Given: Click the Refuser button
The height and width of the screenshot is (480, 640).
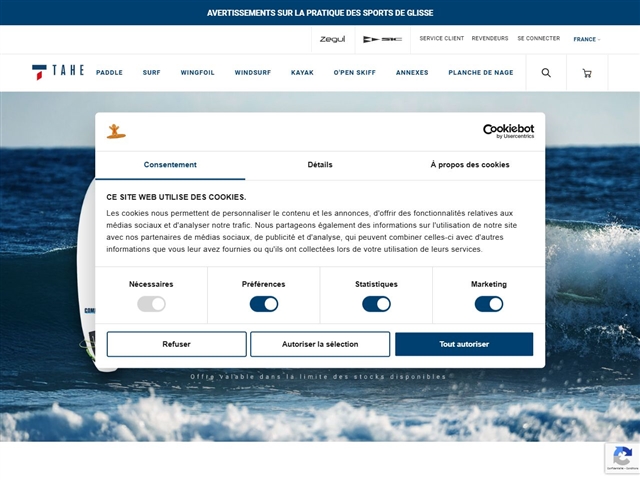Looking at the screenshot, I should pyautogui.click(x=176, y=344).
